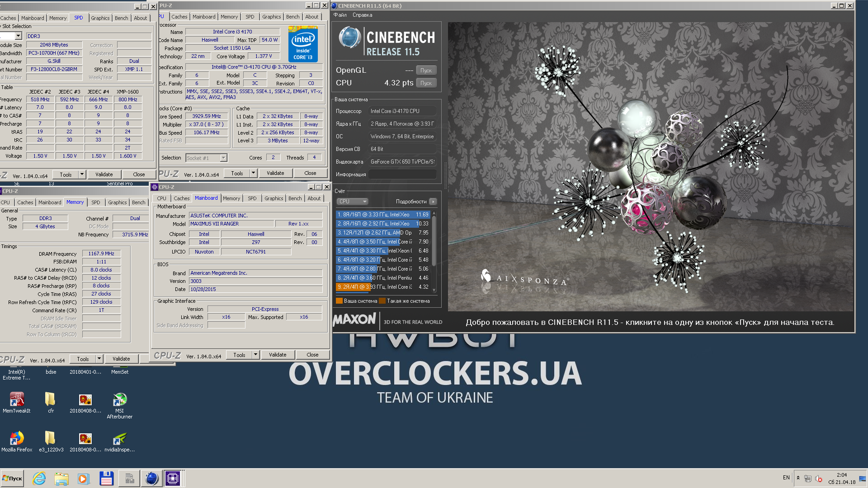Launch Internet Explorer from the taskbar
The image size is (868, 488).
click(x=39, y=478)
